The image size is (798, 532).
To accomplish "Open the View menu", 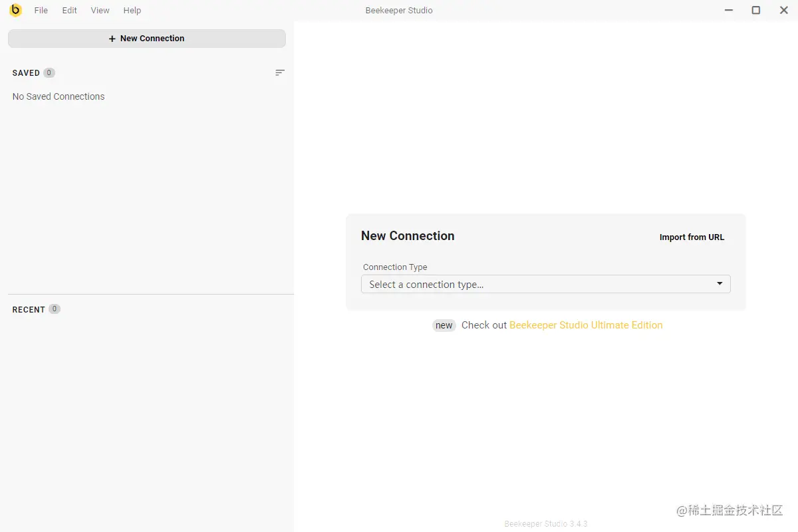I will coord(100,10).
